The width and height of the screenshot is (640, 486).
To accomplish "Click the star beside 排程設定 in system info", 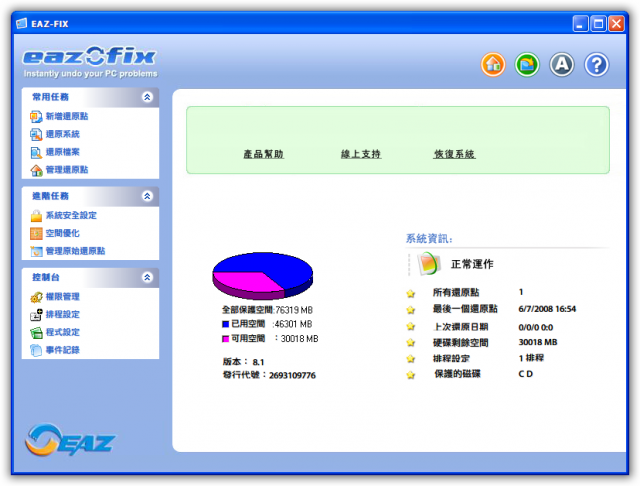I will point(411,359).
